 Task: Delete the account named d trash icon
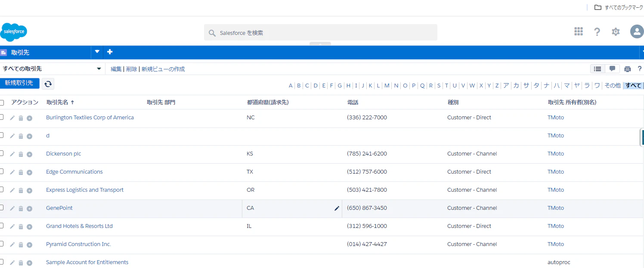tap(21, 136)
